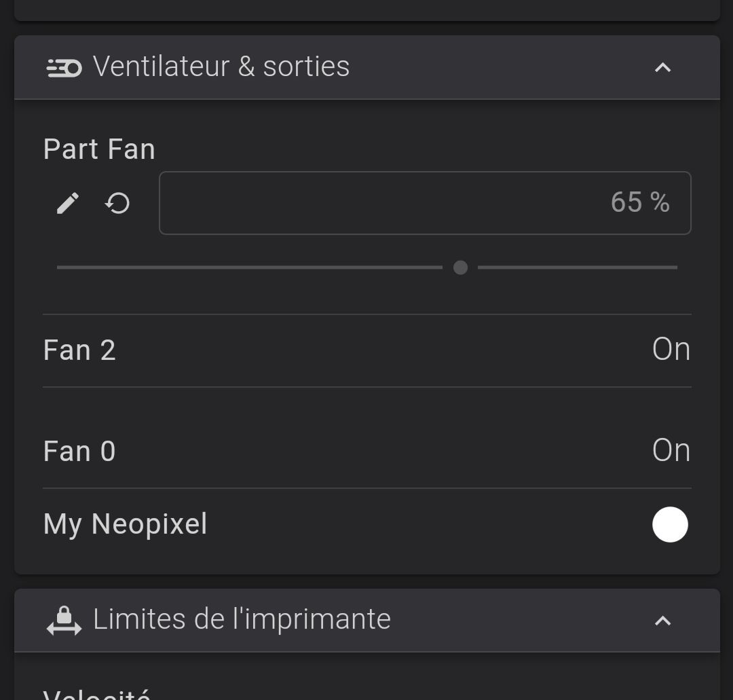This screenshot has width=733, height=700.
Task: Click the partially visible Velocité label
Action: [96, 694]
